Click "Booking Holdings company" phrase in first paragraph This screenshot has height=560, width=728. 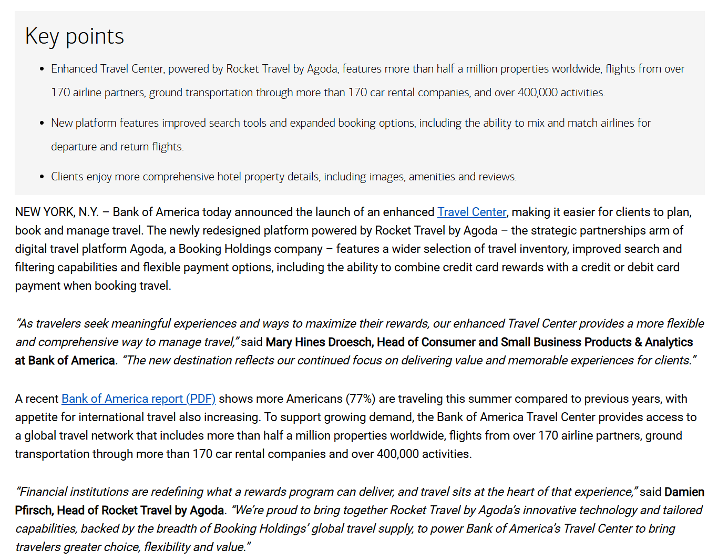click(251, 249)
